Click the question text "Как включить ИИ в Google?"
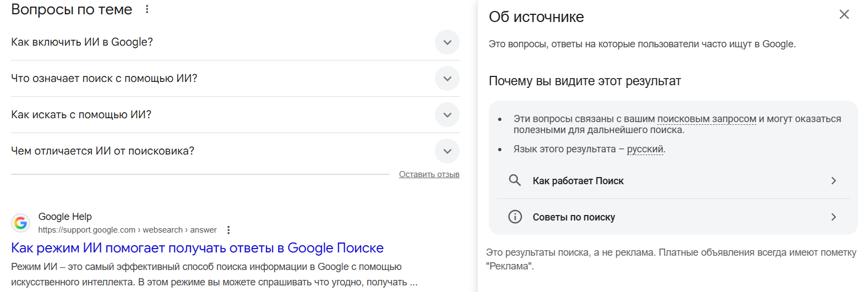 point(82,42)
